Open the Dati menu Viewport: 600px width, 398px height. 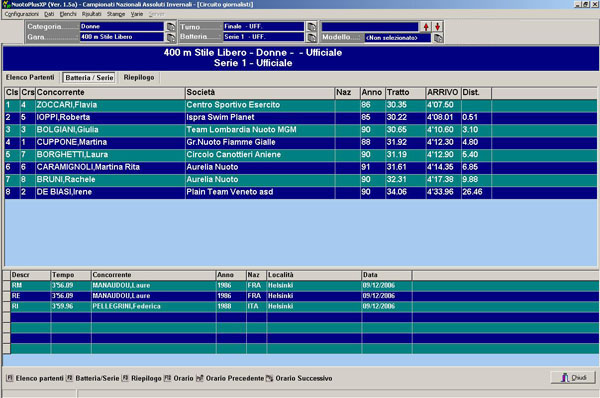tap(49, 14)
